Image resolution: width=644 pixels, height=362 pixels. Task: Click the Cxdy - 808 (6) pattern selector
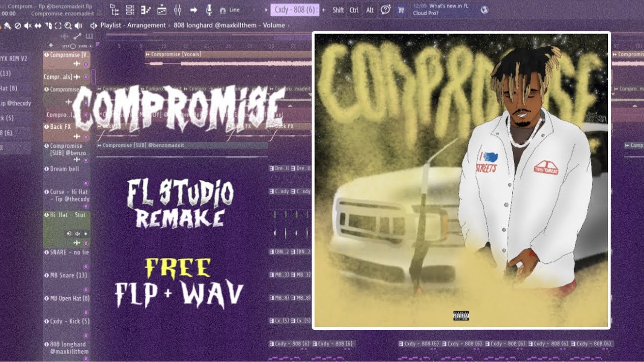pyautogui.click(x=294, y=10)
